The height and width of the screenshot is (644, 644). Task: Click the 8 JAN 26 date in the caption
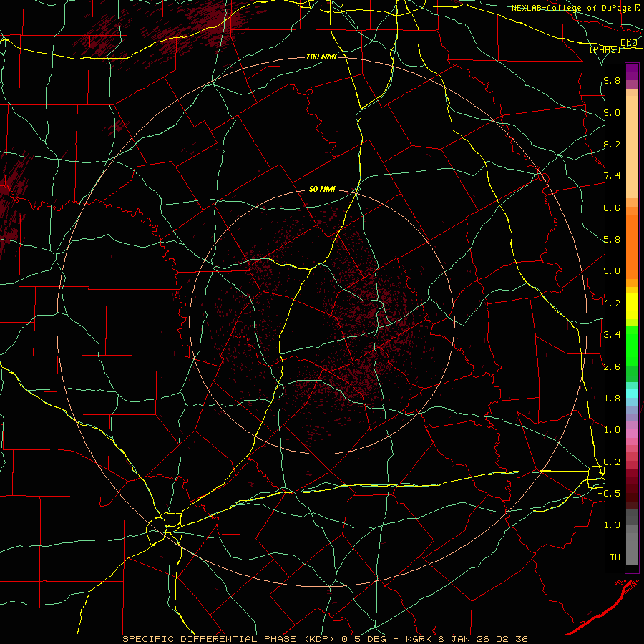[464, 639]
